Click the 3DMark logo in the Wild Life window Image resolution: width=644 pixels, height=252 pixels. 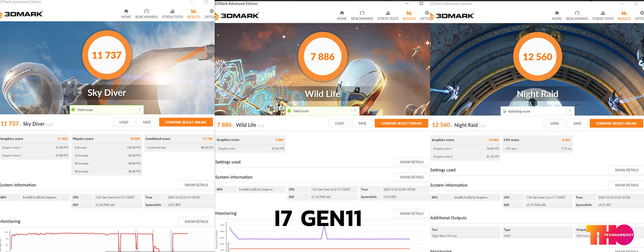pos(237,16)
